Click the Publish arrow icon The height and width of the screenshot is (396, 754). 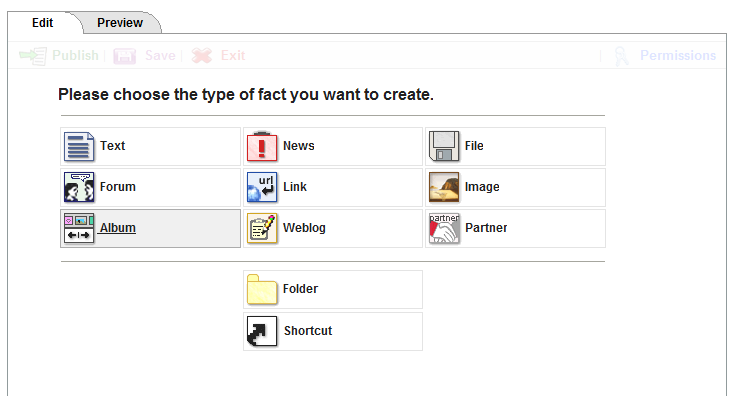[33, 56]
